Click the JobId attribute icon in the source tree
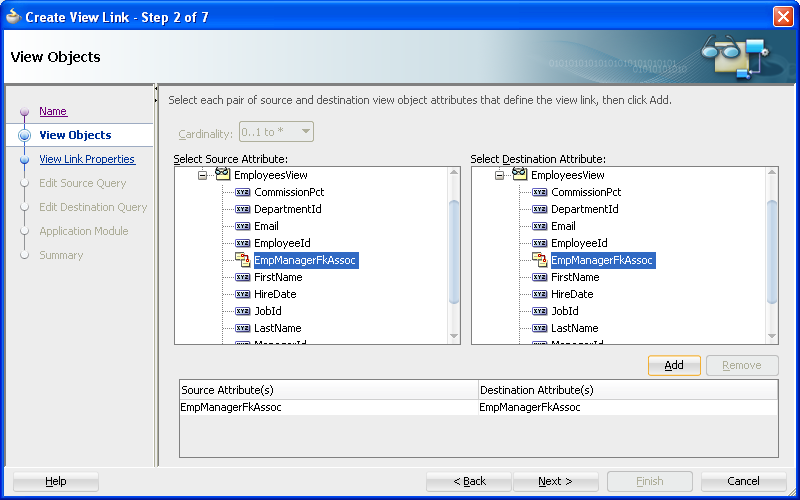 (x=242, y=311)
